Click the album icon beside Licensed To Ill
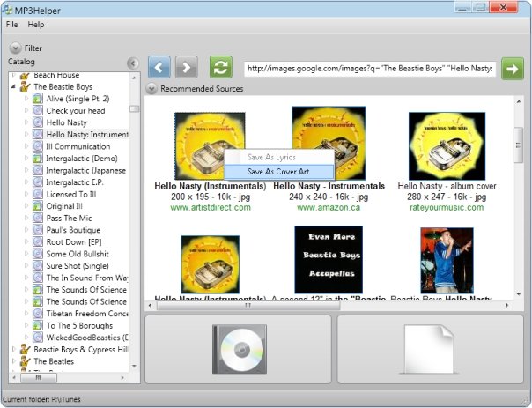This screenshot has width=532, height=408. (x=38, y=194)
